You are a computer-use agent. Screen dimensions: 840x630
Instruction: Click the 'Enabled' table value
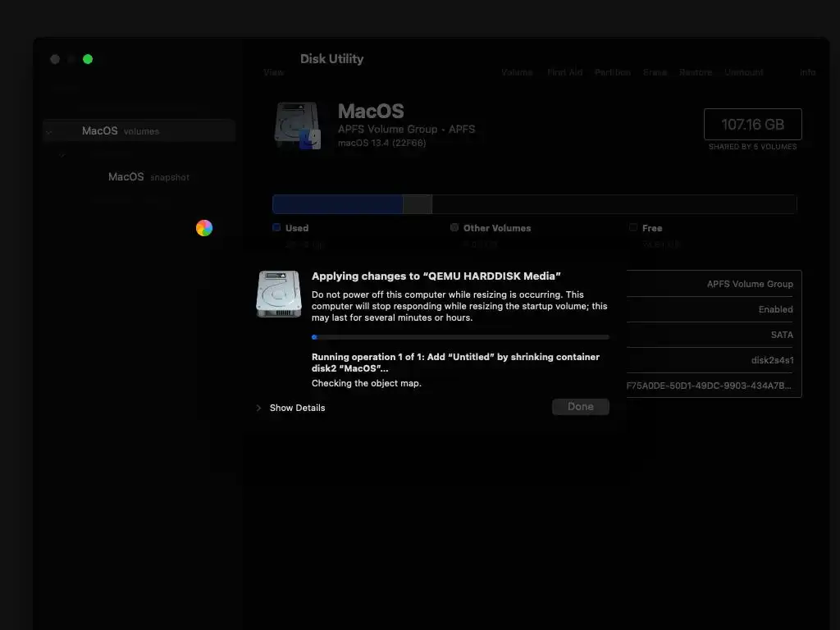tap(775, 309)
